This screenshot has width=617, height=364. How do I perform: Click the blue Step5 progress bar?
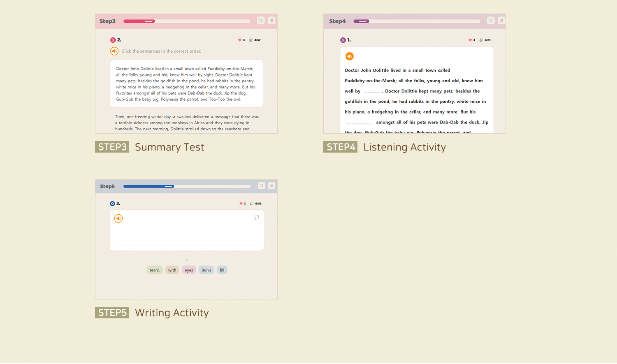tap(187, 186)
